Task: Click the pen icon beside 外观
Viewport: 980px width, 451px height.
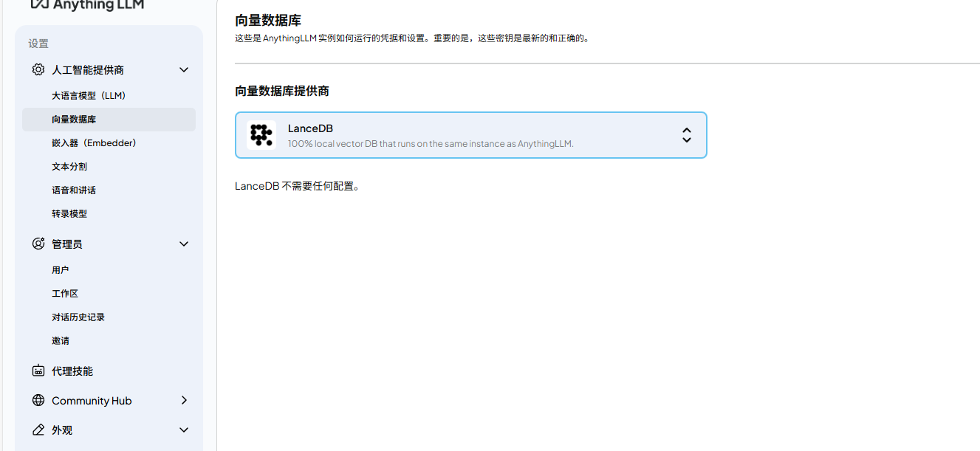Action: coord(38,430)
